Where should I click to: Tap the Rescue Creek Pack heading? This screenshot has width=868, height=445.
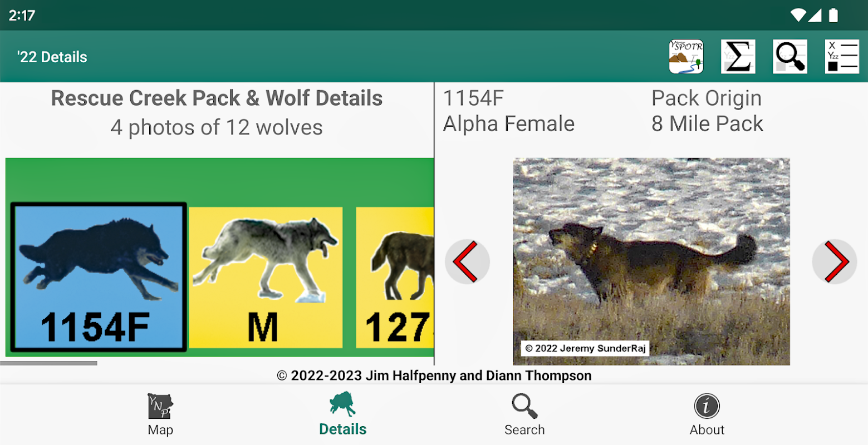217,98
